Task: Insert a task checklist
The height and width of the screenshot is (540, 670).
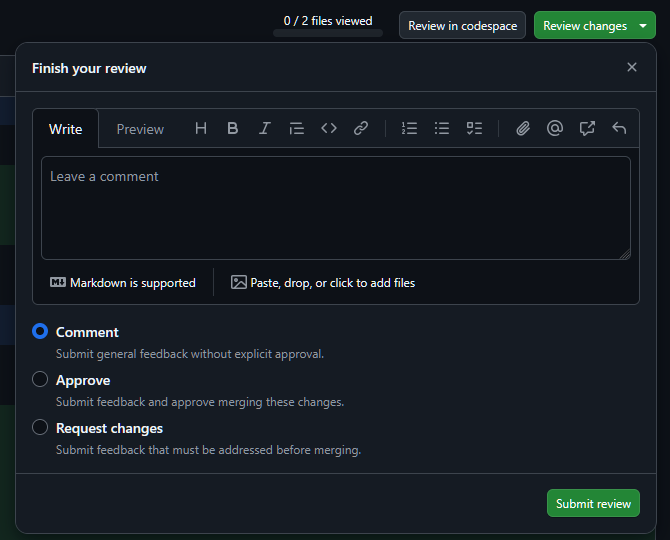Action: pyautogui.click(x=474, y=128)
